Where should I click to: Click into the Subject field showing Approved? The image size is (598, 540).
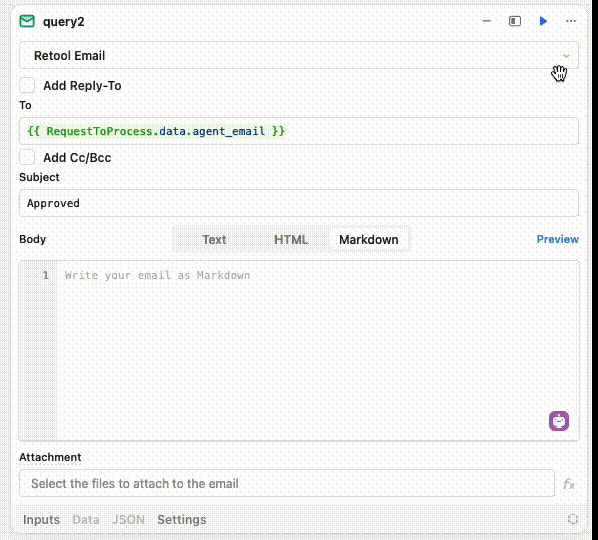pyautogui.click(x=299, y=203)
